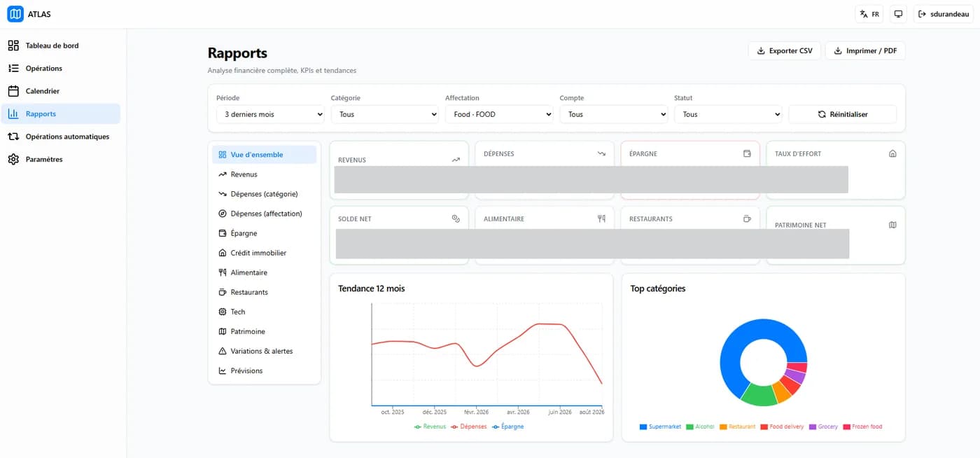This screenshot has height=458, width=980.
Task: Open the language switcher FR icon
Action: tap(864, 14)
